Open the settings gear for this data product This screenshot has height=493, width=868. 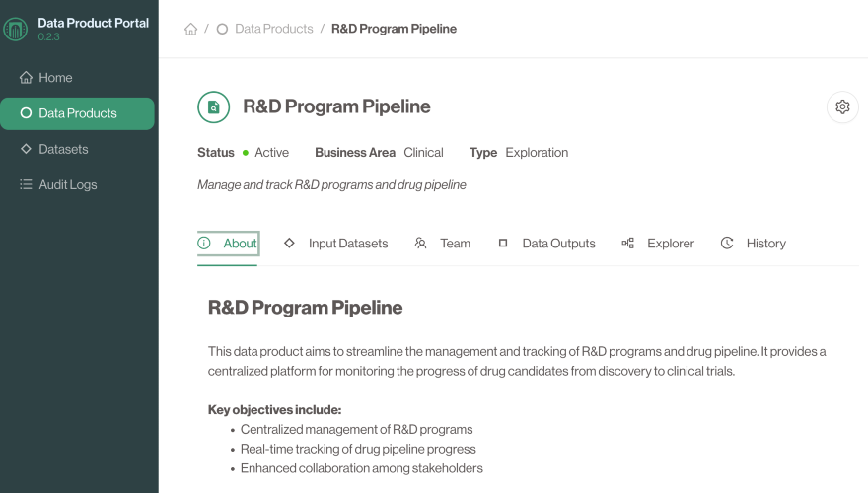[842, 106]
